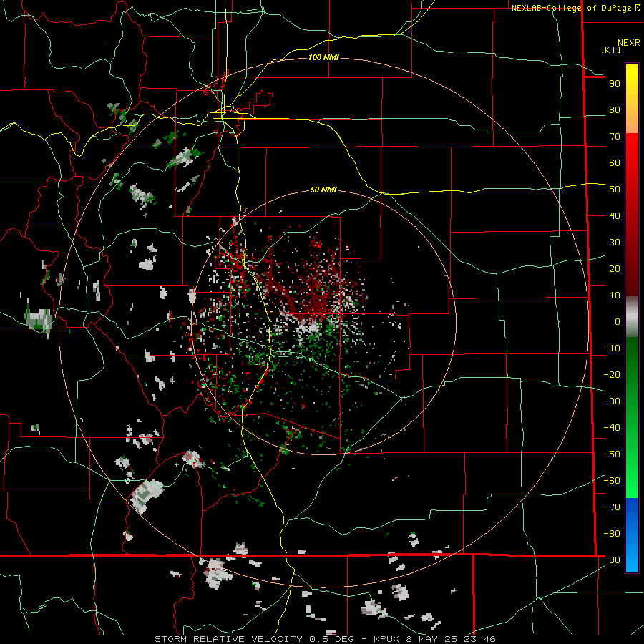
Task: Click the -70 value on velocity scale
Action: point(612,507)
